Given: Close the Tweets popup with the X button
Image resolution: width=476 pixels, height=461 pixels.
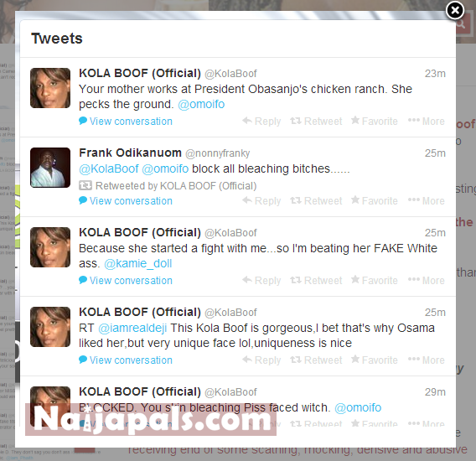Looking at the screenshot, I should coord(455,10).
